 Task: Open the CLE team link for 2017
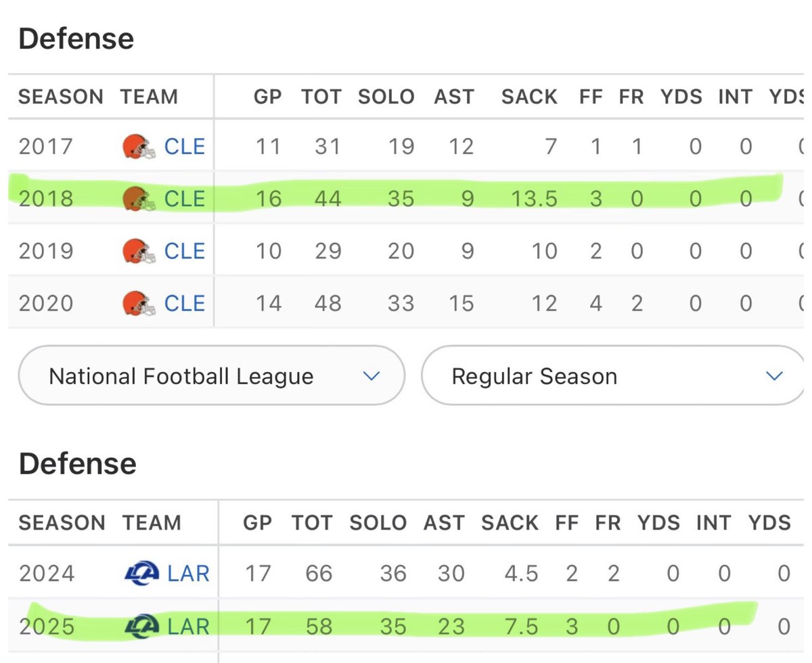185,147
